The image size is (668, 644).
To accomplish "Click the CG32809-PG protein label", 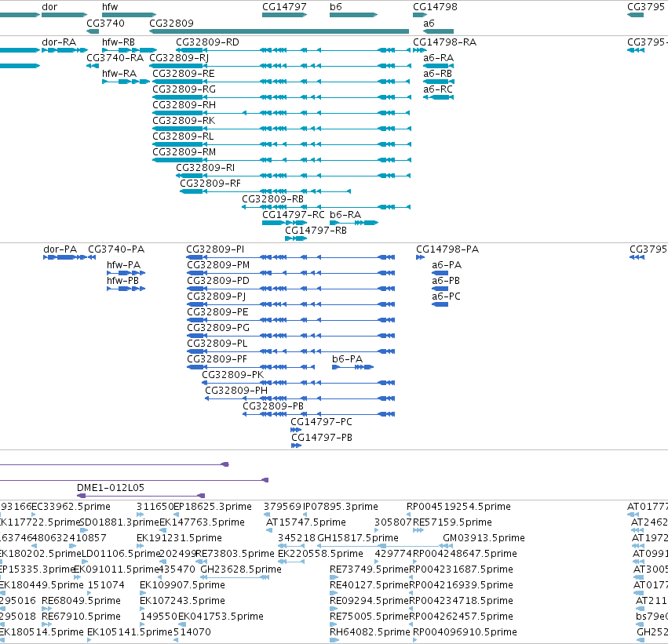I will (x=218, y=328).
